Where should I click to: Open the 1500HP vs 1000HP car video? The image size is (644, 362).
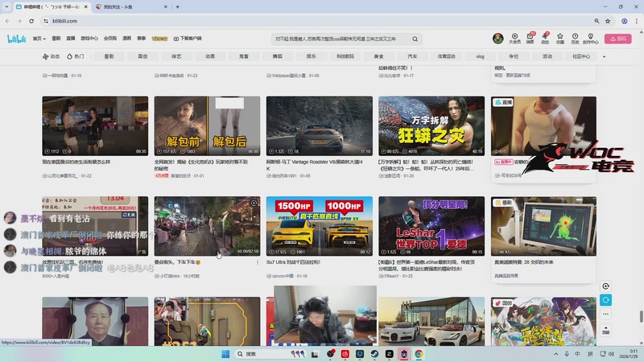tap(319, 226)
